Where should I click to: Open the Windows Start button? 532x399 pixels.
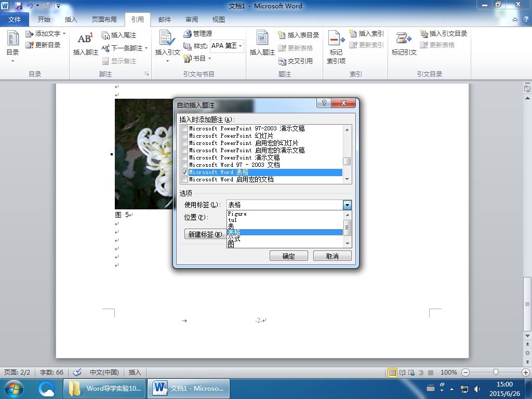coord(13,389)
